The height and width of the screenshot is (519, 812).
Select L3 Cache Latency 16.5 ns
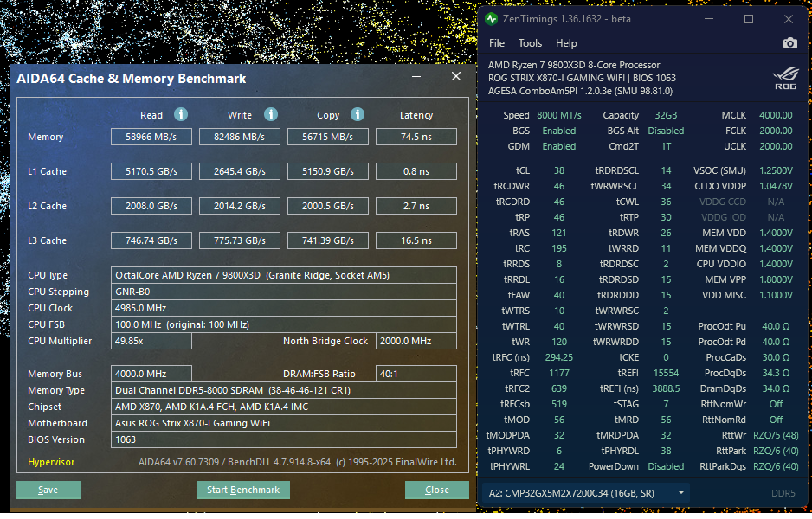[416, 240]
